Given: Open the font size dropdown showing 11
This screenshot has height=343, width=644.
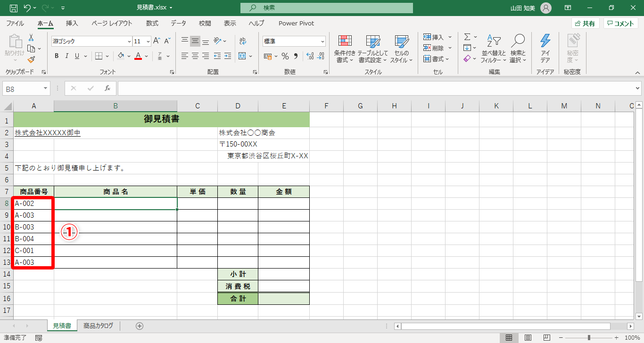Looking at the screenshot, I should coord(148,41).
